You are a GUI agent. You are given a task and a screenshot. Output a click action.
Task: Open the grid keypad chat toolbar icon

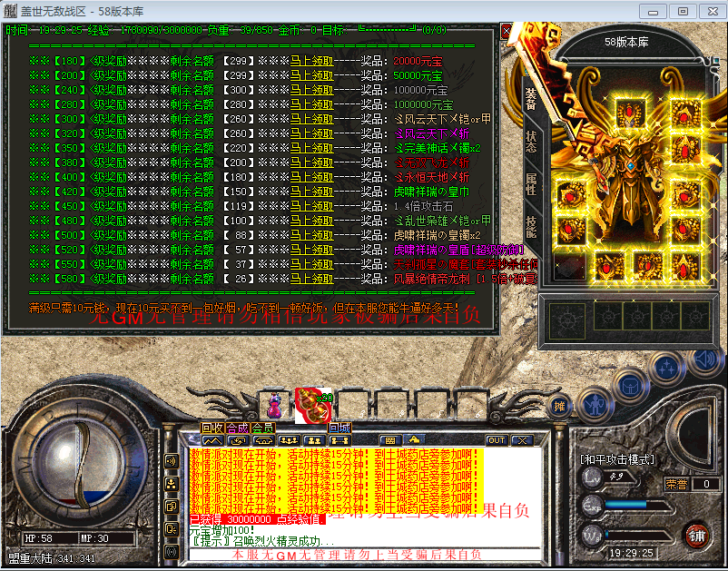pyautogui.click(x=390, y=440)
